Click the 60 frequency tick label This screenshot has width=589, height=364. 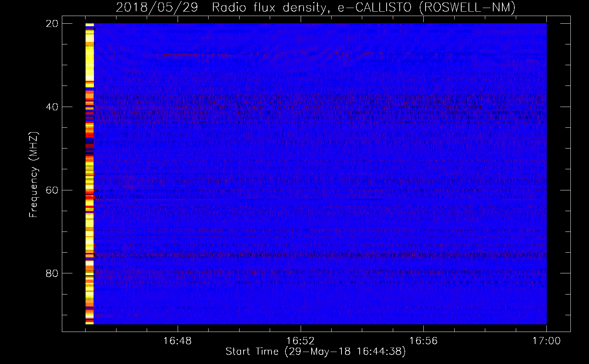pos(52,190)
